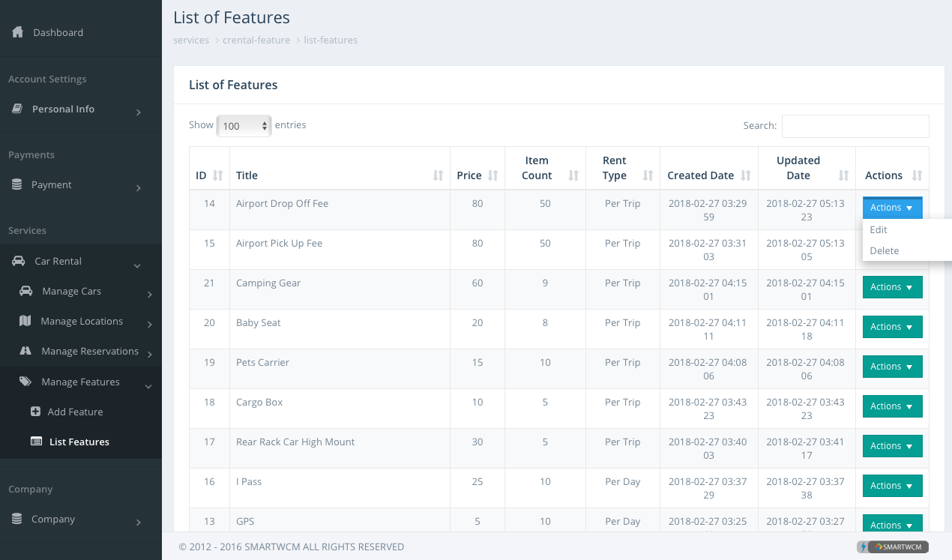Open Actions dropdown for Camping Gear
The image size is (952, 560).
[892, 287]
